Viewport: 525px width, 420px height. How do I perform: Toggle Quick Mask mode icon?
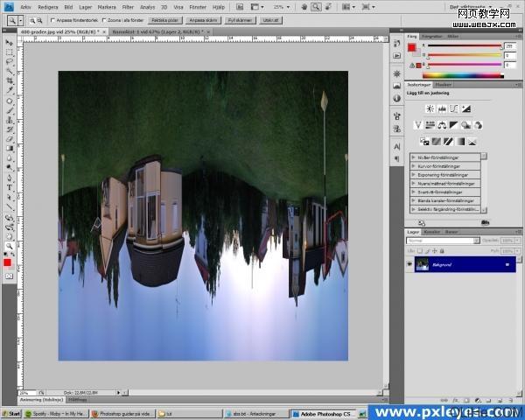9,276
